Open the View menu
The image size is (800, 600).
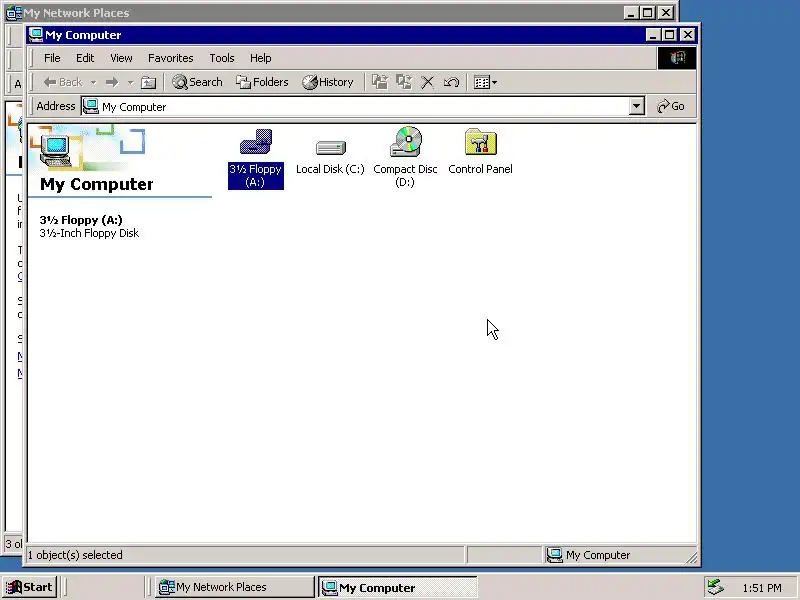(121, 58)
